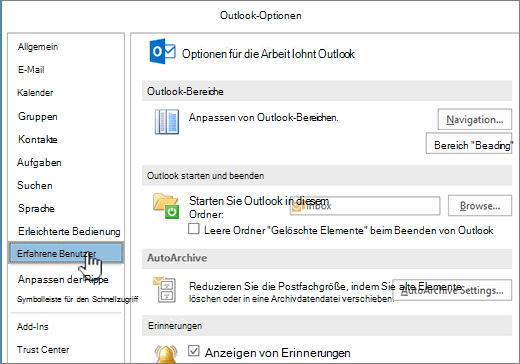Click the Outlook logo icon in header

click(x=162, y=51)
